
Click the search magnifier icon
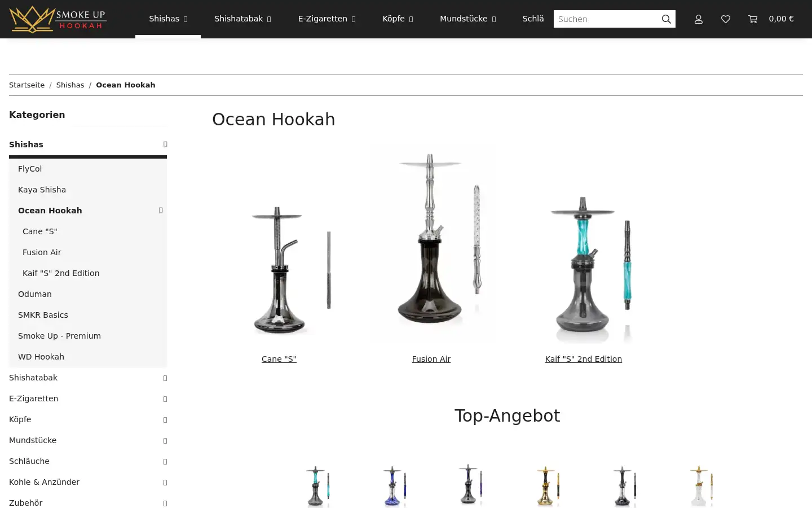[666, 19]
